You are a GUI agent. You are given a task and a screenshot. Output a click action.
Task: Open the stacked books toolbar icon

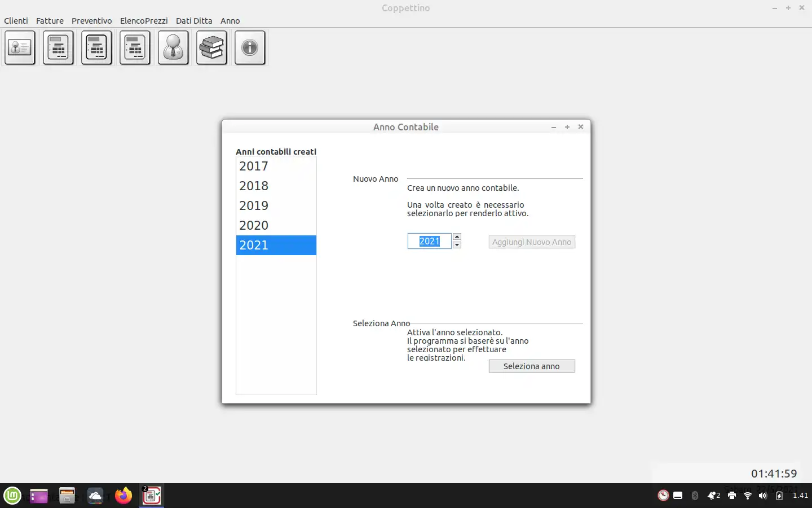pos(211,47)
